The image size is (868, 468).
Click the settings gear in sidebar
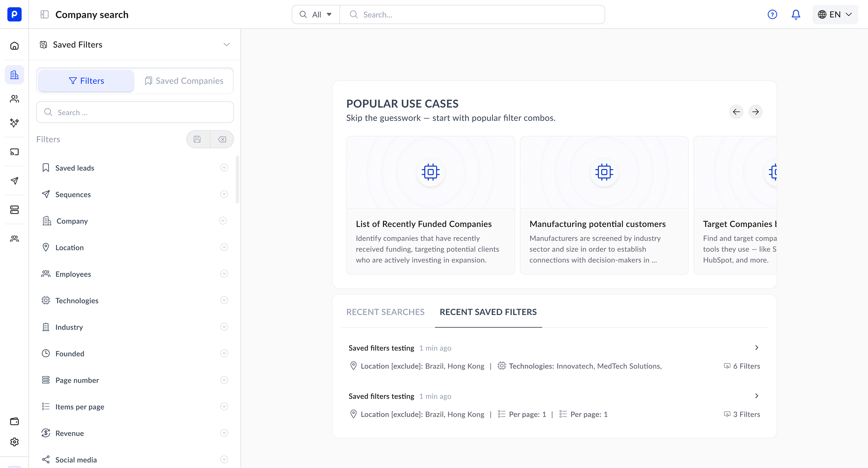click(15, 442)
